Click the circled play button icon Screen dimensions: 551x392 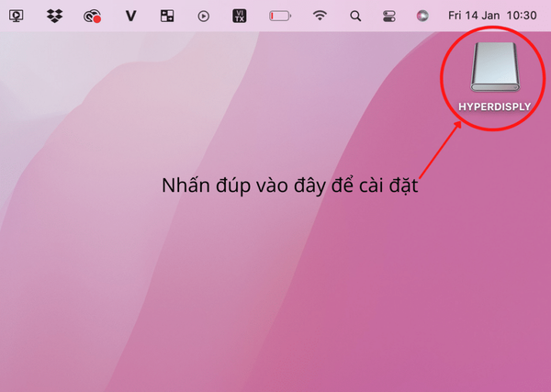coord(204,16)
